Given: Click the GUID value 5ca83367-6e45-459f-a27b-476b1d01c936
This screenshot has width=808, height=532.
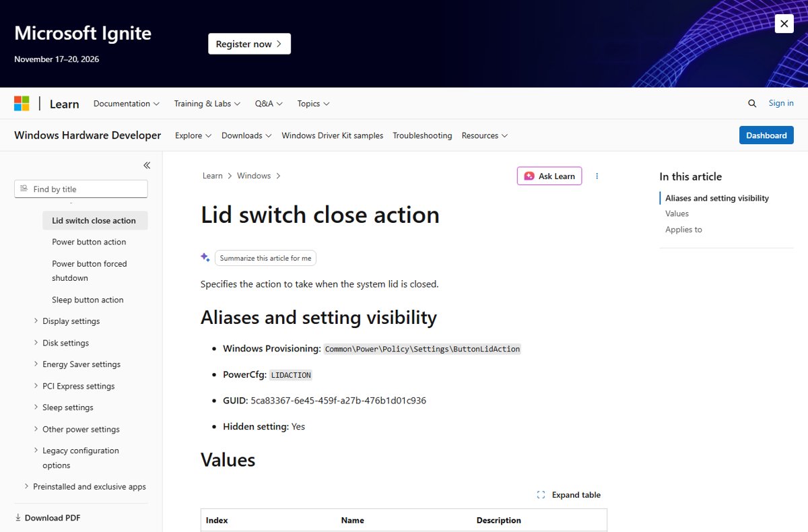Looking at the screenshot, I should click(x=338, y=400).
